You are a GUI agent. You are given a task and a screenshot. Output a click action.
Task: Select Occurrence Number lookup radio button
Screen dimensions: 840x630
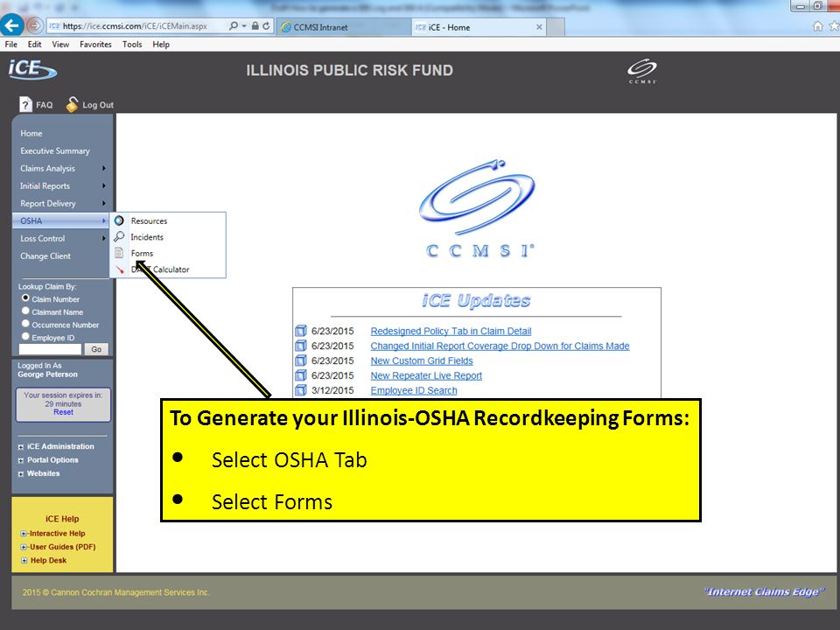[25, 324]
